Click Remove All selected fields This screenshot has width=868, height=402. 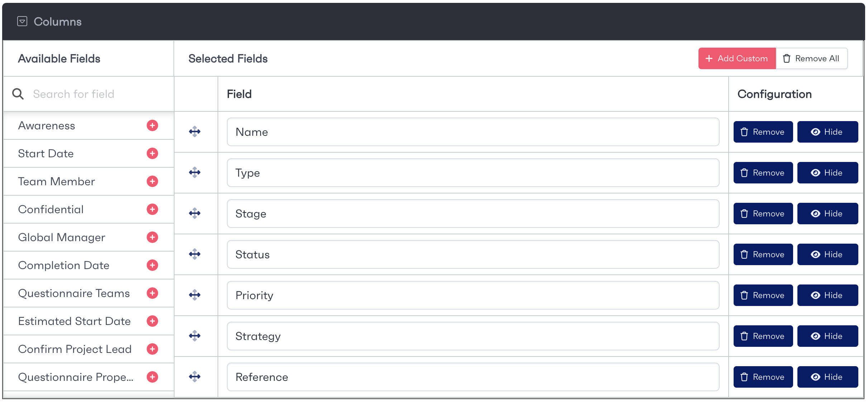point(811,58)
